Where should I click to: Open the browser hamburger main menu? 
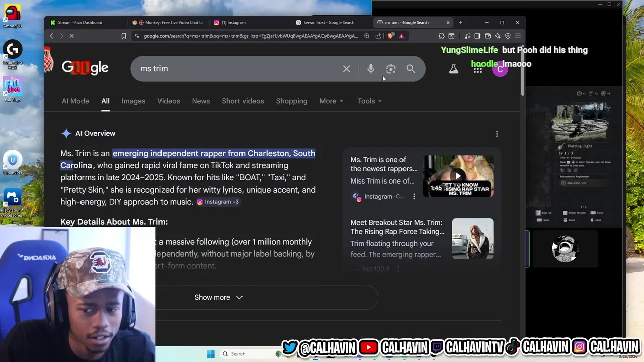pos(518,36)
